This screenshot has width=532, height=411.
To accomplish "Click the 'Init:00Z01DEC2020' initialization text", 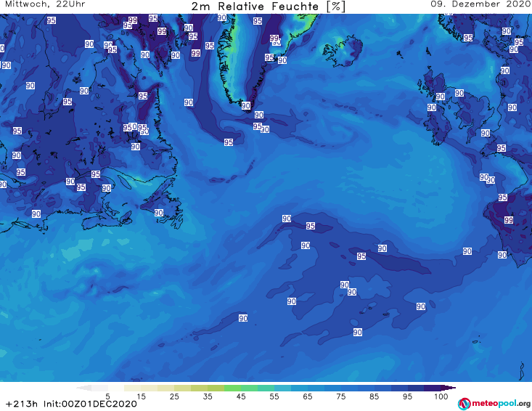I will (x=90, y=404).
